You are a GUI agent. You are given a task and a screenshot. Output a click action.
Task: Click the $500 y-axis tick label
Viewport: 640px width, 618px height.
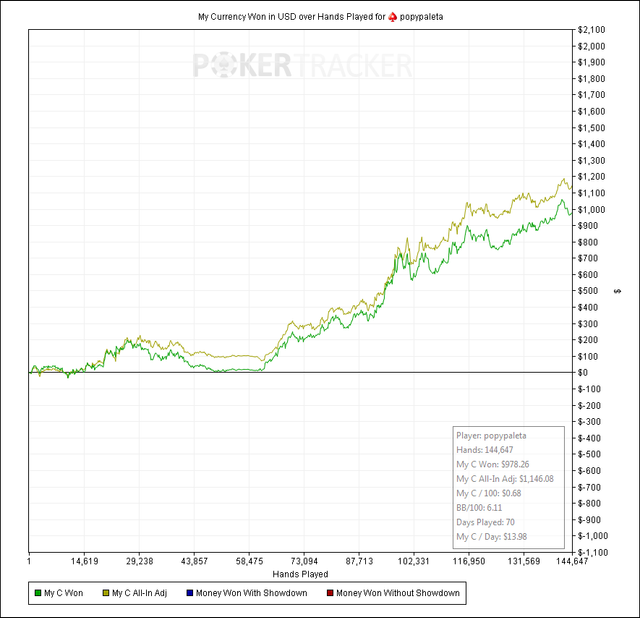click(x=587, y=291)
